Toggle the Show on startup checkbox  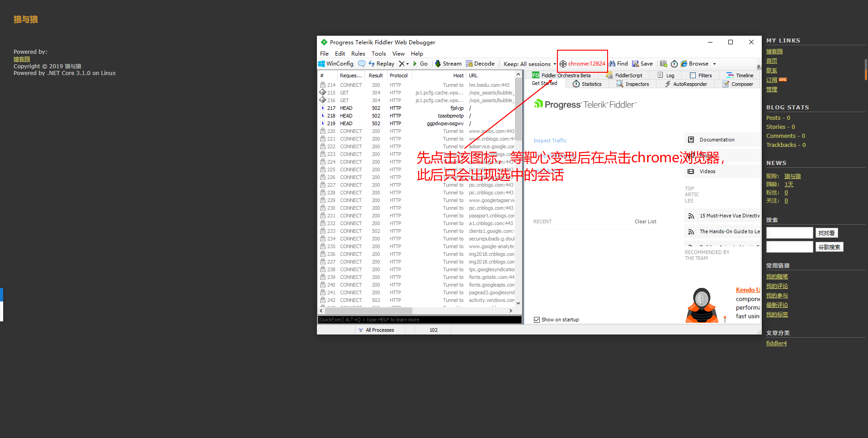click(537, 320)
